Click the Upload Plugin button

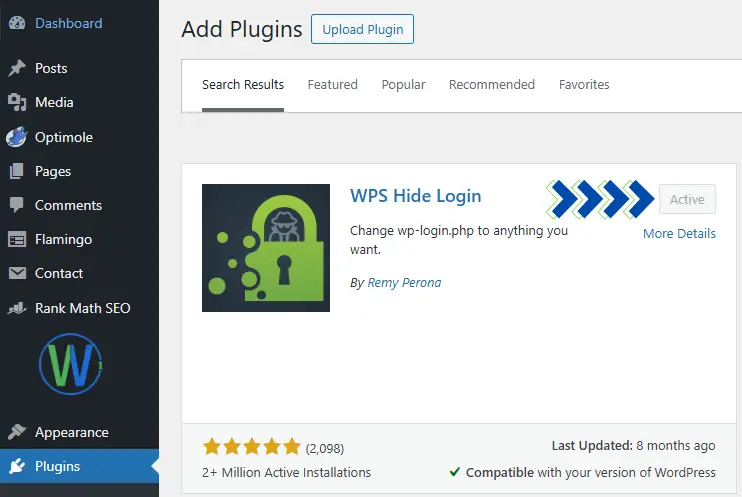[362, 30]
